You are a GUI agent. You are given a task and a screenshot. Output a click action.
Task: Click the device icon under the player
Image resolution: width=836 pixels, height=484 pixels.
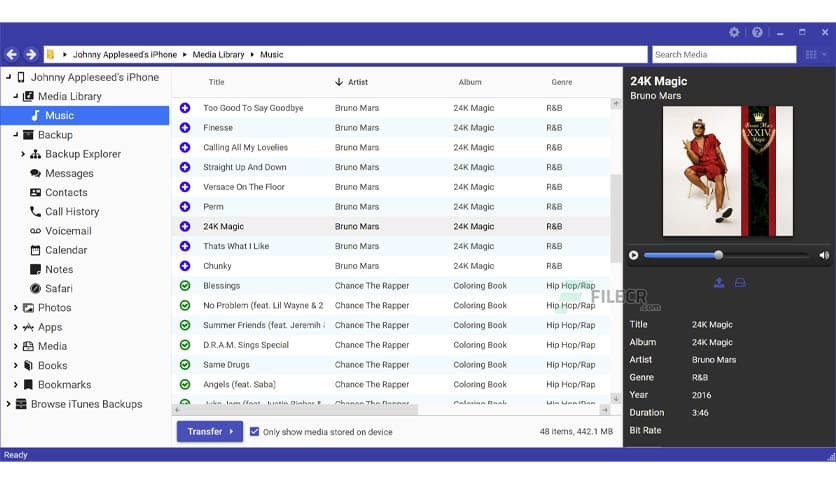pos(740,283)
